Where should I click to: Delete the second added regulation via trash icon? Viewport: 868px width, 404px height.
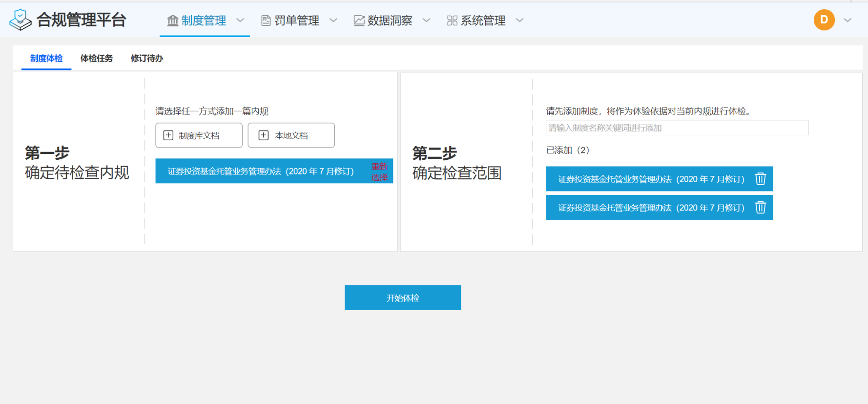(x=760, y=208)
